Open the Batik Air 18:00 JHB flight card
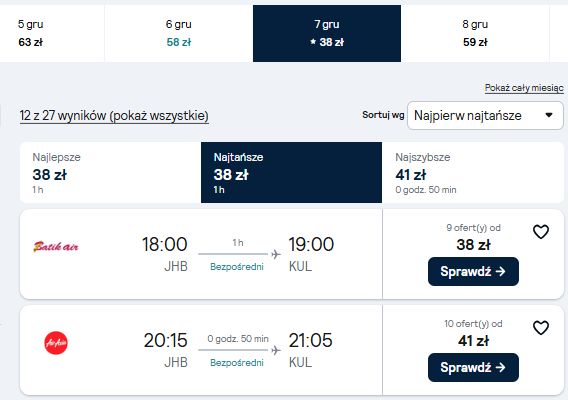568x400 pixels. 201,254
